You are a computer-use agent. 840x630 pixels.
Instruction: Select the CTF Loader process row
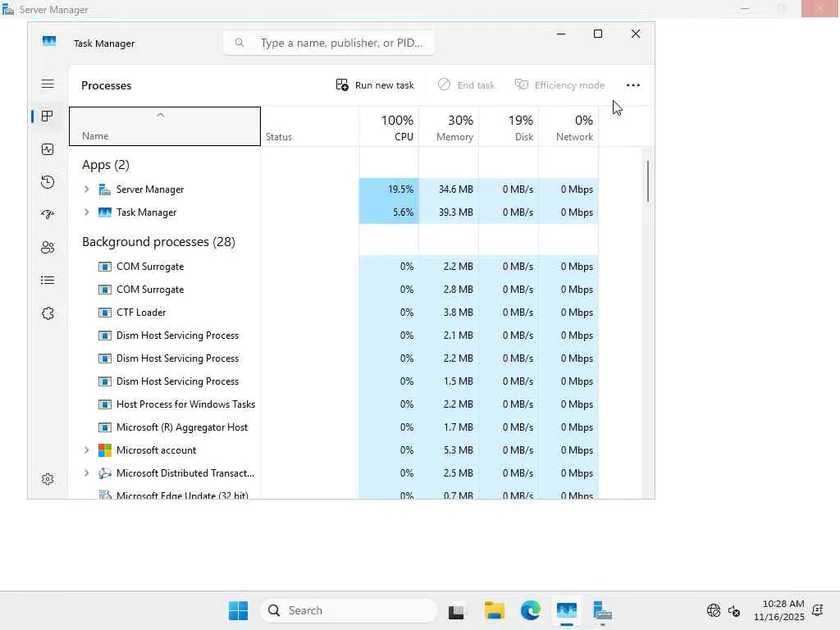pyautogui.click(x=334, y=313)
